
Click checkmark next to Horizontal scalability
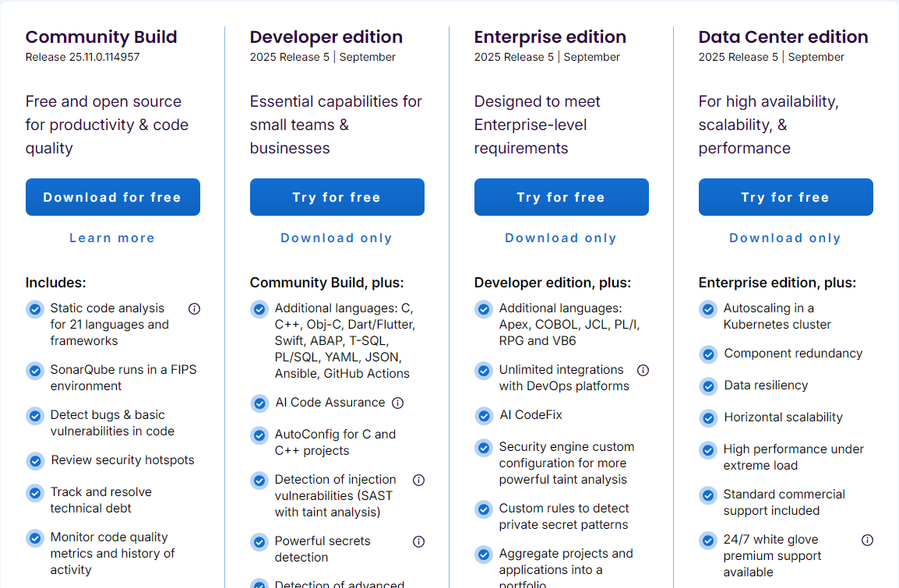[708, 418]
